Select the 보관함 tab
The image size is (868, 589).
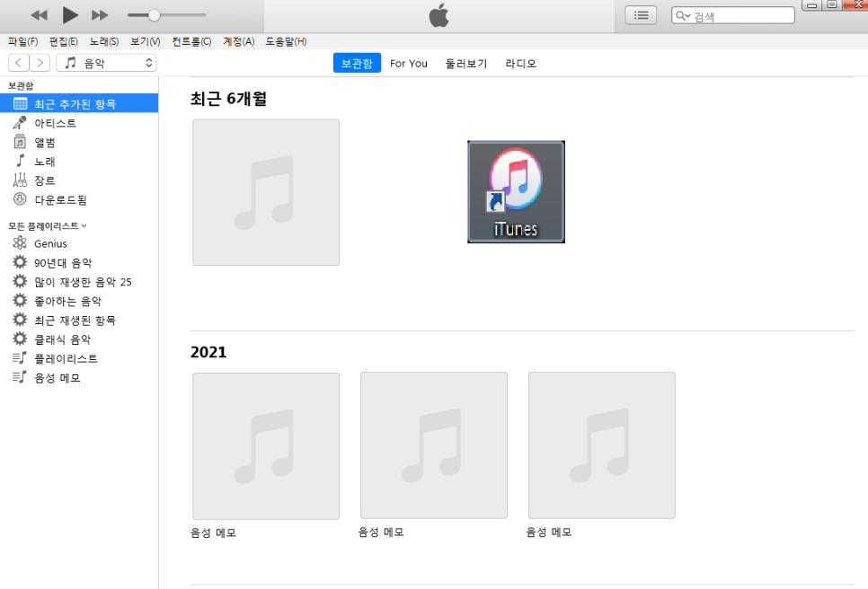tap(357, 63)
